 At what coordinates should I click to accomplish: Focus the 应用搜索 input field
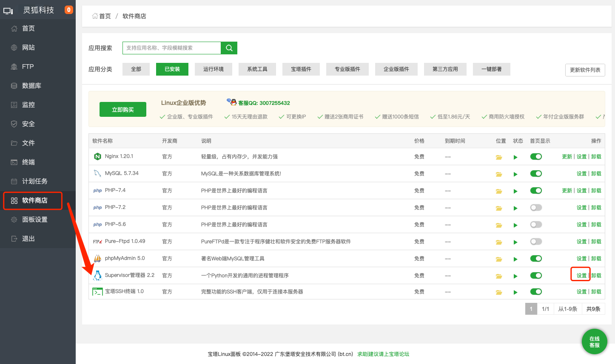(172, 48)
